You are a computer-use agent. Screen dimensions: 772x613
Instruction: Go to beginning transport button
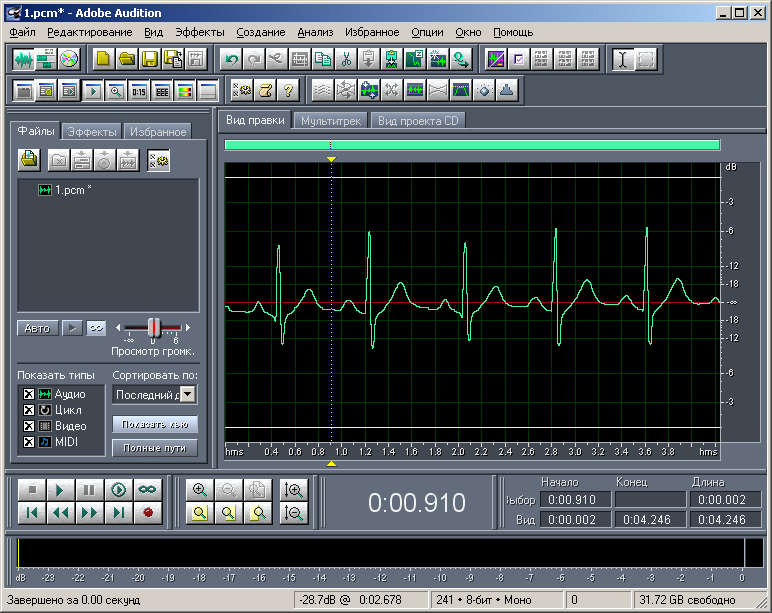click(32, 513)
